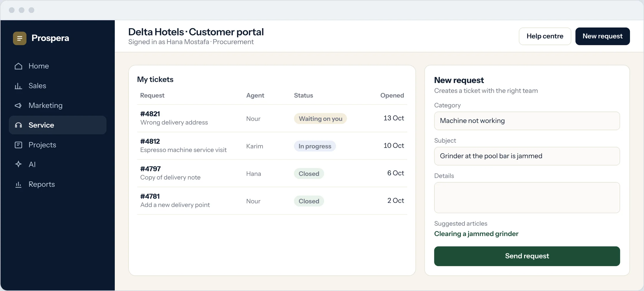This screenshot has width=644, height=291.
Task: Open the Marketing section
Action: pyautogui.click(x=58, y=106)
